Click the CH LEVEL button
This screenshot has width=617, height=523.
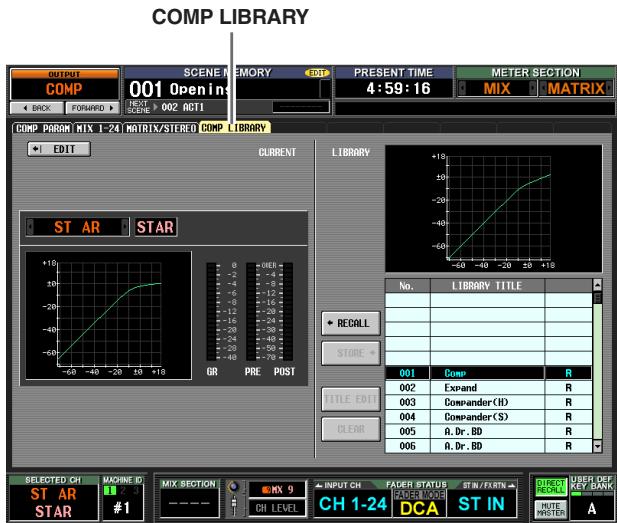tap(277, 508)
